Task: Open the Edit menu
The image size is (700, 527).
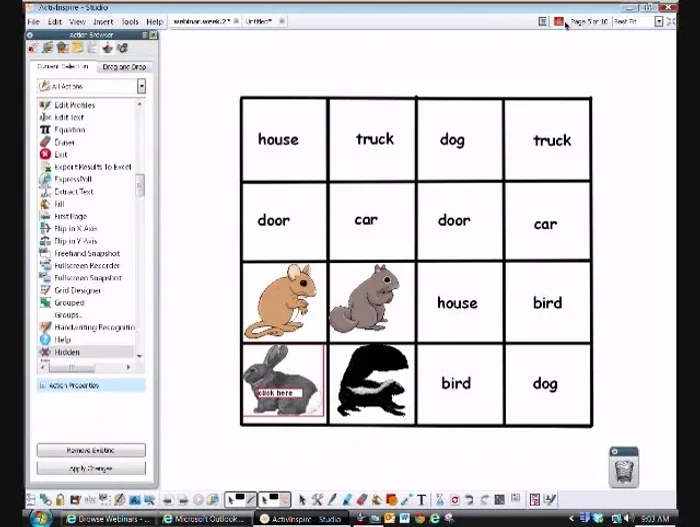Action: point(55,21)
